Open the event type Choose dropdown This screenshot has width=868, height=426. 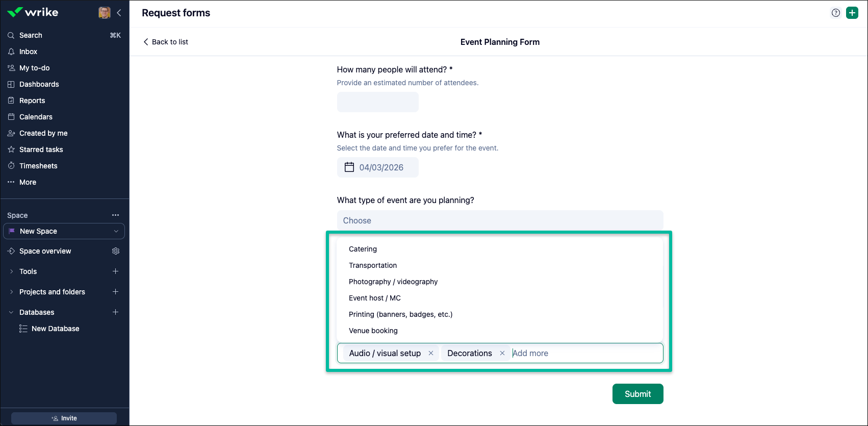pos(500,220)
